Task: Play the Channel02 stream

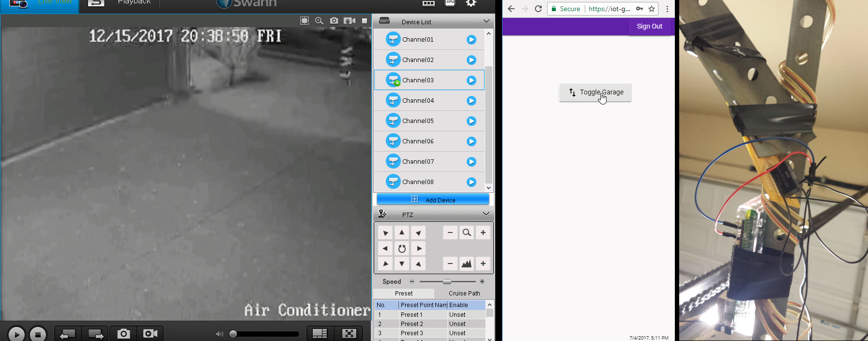Action: 471,60
